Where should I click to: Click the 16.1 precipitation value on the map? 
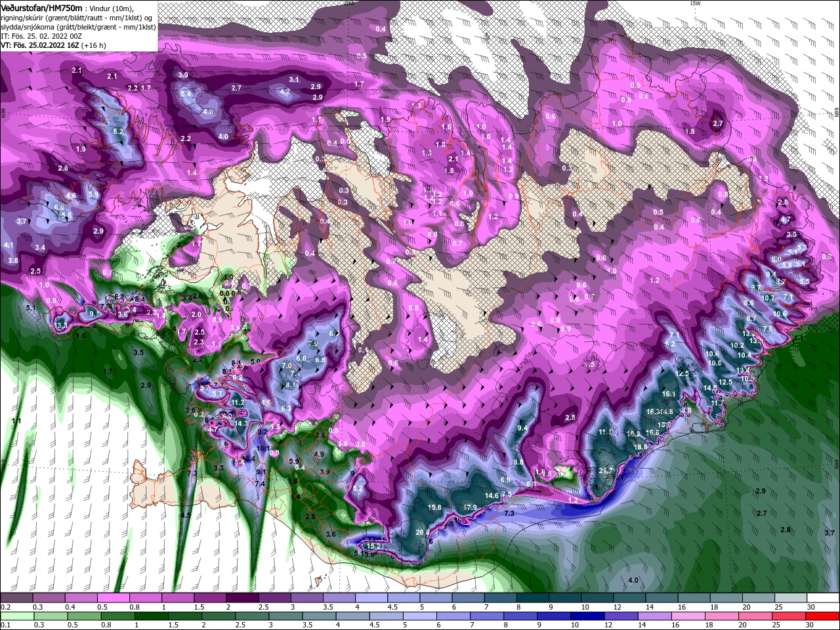[669, 394]
